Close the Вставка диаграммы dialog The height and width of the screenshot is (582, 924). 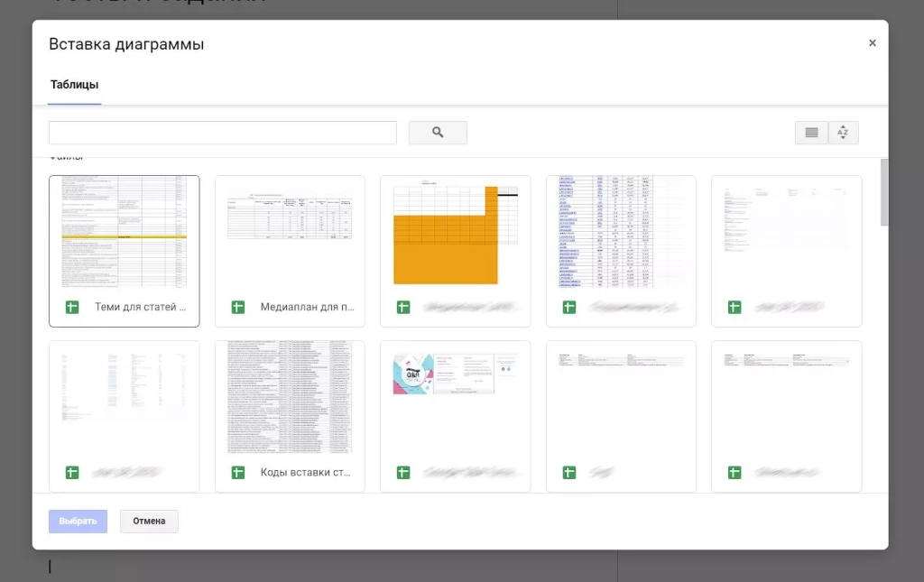click(872, 43)
